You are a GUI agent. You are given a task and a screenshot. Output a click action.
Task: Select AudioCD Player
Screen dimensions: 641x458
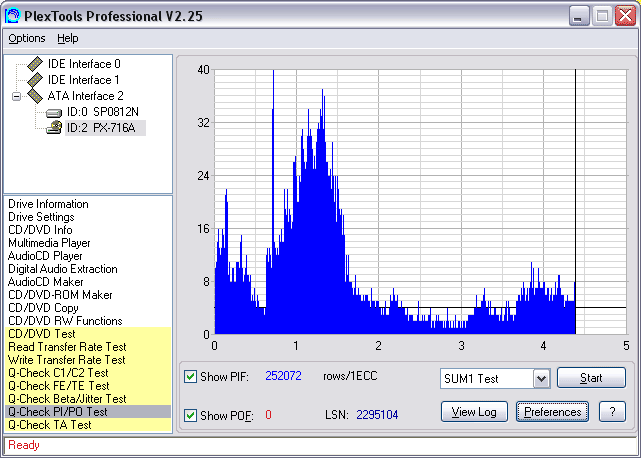coord(45,256)
